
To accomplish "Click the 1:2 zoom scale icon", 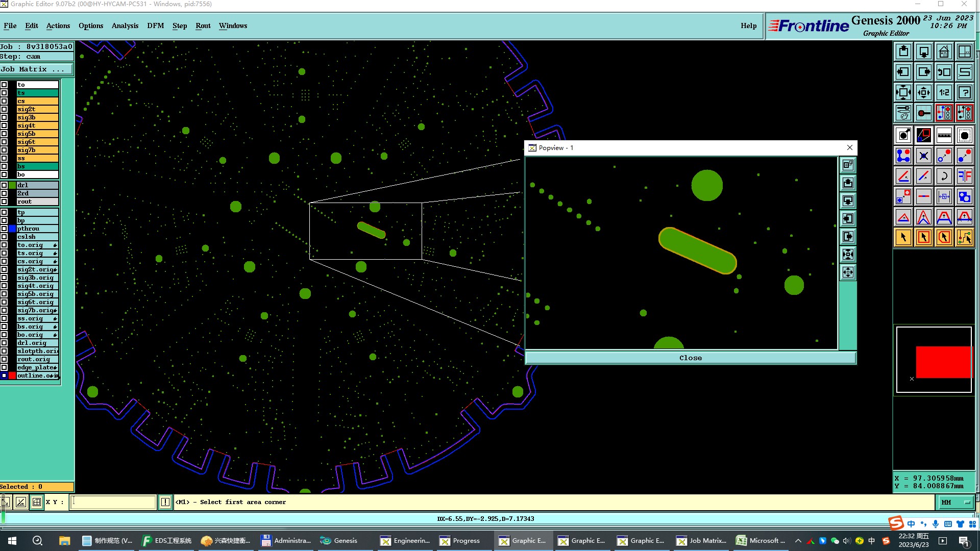I will pos(944,92).
